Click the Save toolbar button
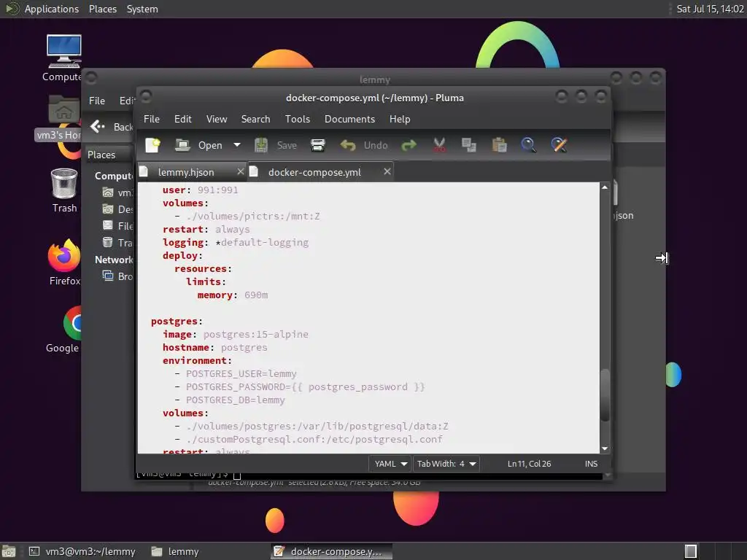 (276, 145)
